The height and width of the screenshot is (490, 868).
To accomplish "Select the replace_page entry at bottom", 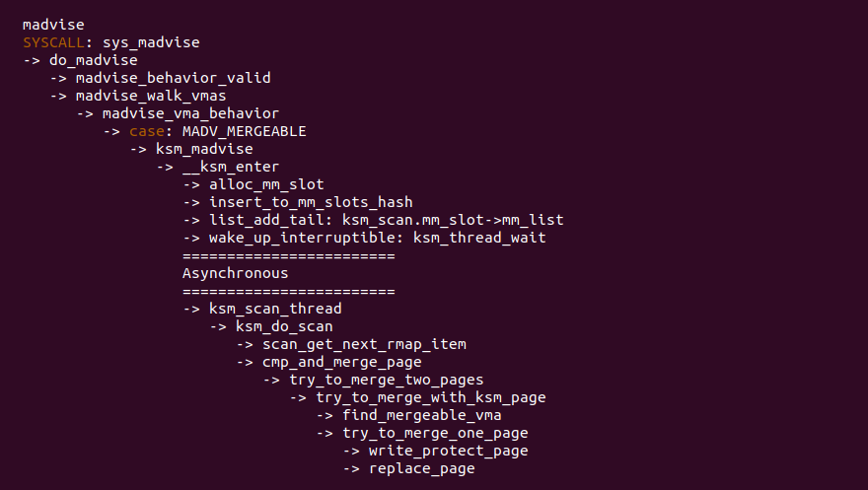I will [x=421, y=468].
